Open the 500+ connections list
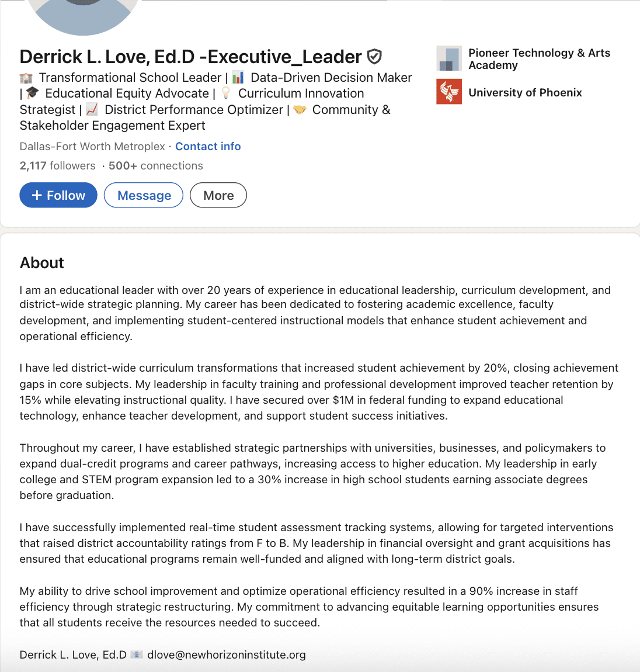 [156, 166]
